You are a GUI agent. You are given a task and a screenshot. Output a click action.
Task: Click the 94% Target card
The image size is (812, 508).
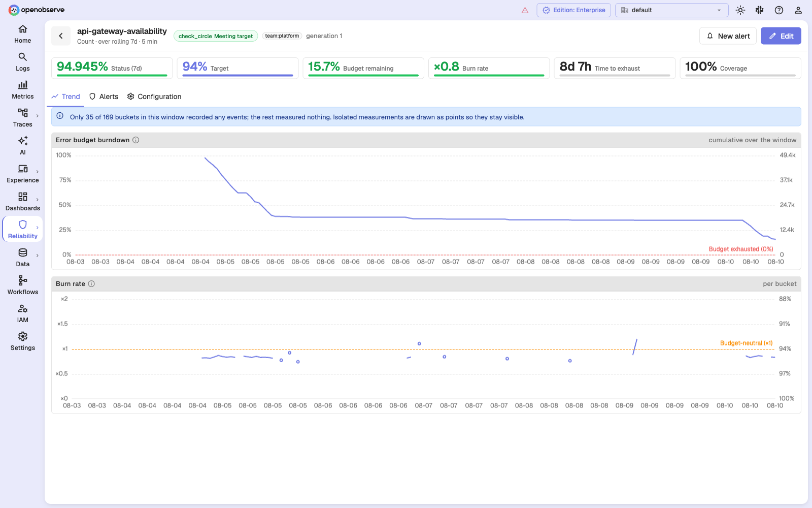pyautogui.click(x=238, y=68)
